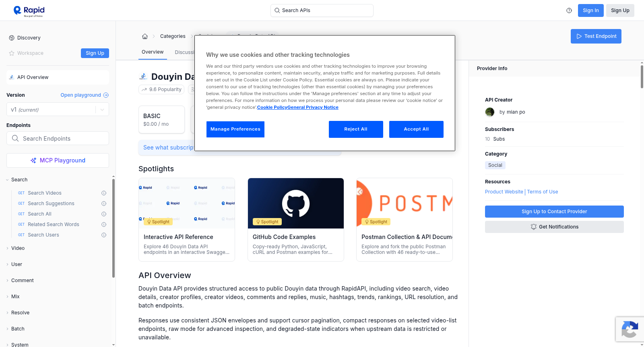
Task: Click the Test Endpoint button
Action: (x=596, y=36)
